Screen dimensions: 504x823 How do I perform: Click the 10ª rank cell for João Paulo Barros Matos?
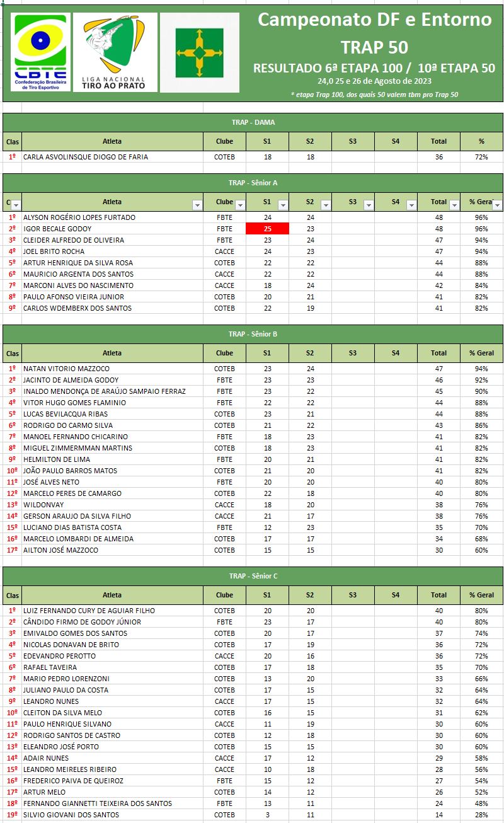tap(13, 471)
